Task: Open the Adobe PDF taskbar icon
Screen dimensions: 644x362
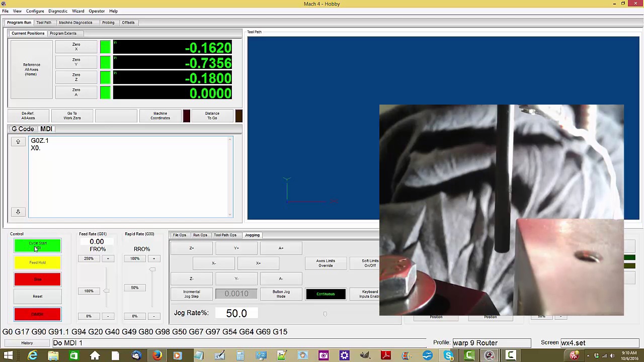Action: pos(386,355)
